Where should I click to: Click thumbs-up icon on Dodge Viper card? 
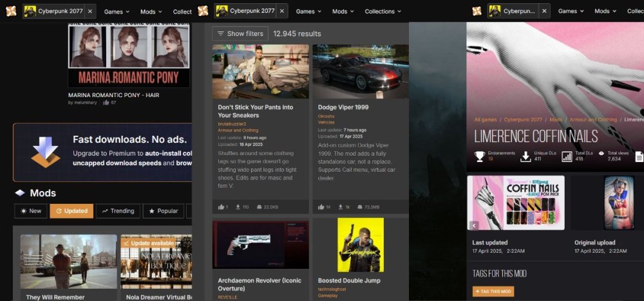(x=321, y=207)
